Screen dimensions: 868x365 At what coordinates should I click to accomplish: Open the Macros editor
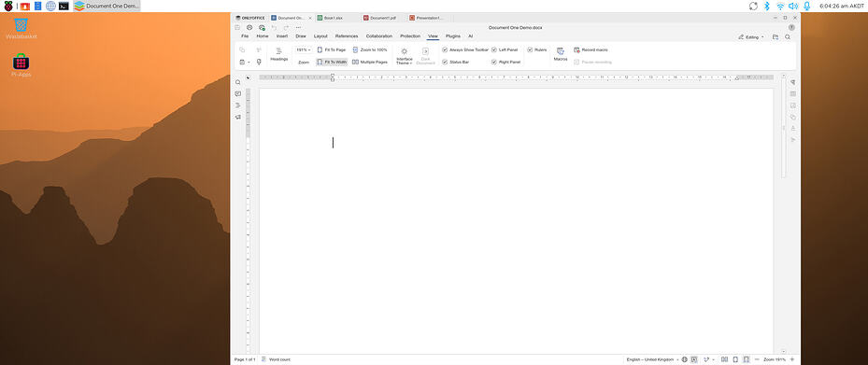[561, 54]
